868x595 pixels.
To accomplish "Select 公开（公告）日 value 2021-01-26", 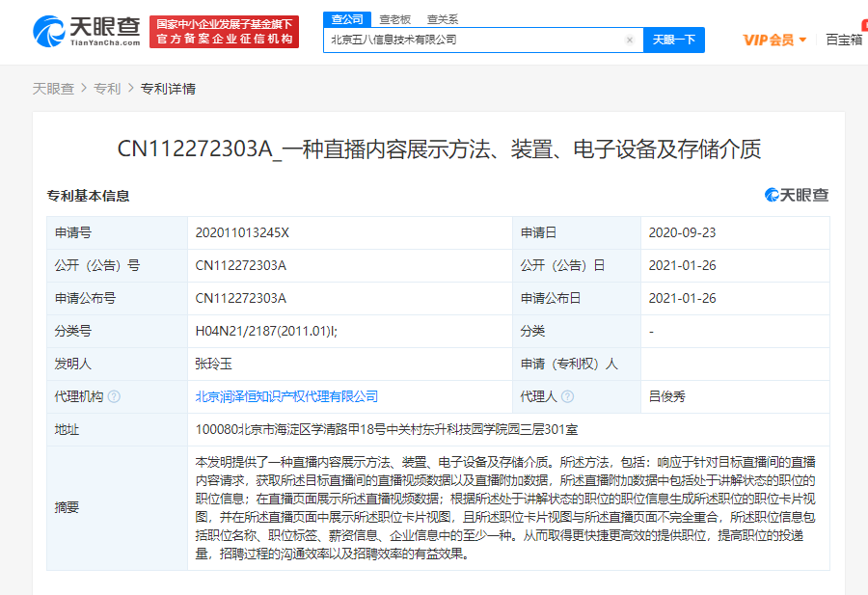I will click(682, 265).
